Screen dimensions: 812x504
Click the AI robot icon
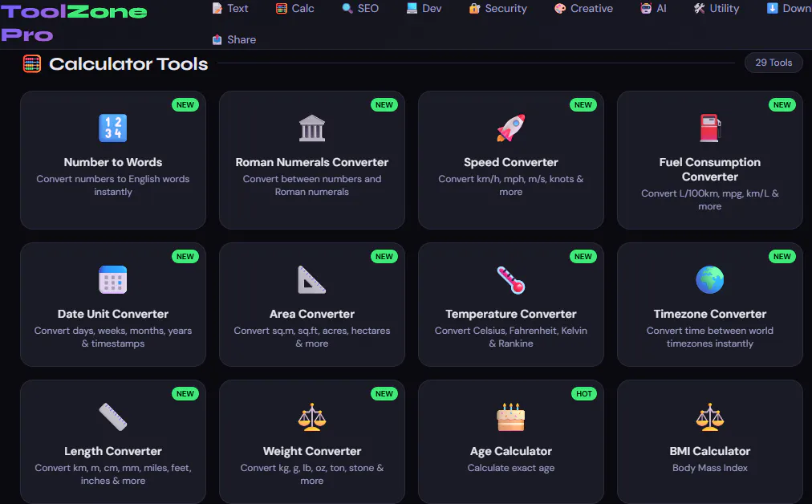tap(646, 8)
